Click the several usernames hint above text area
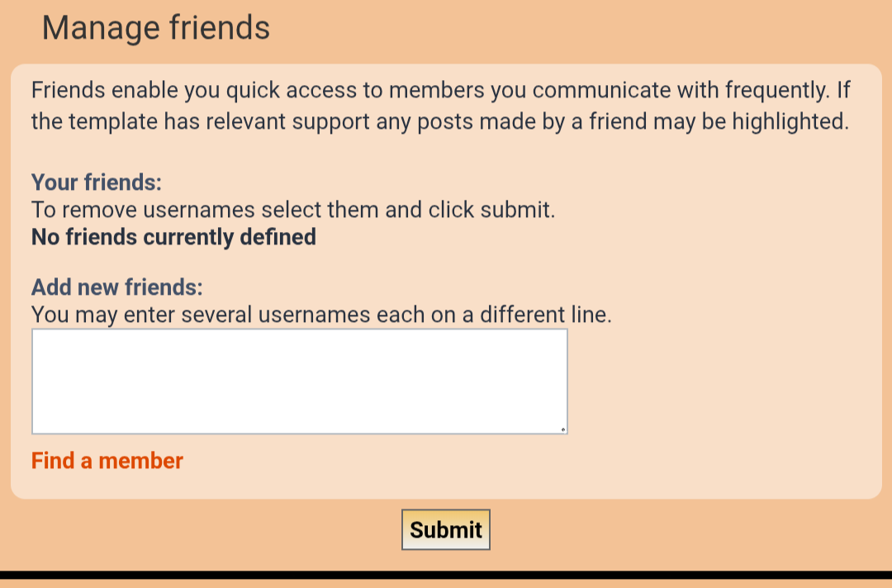892x588 pixels. click(x=321, y=315)
